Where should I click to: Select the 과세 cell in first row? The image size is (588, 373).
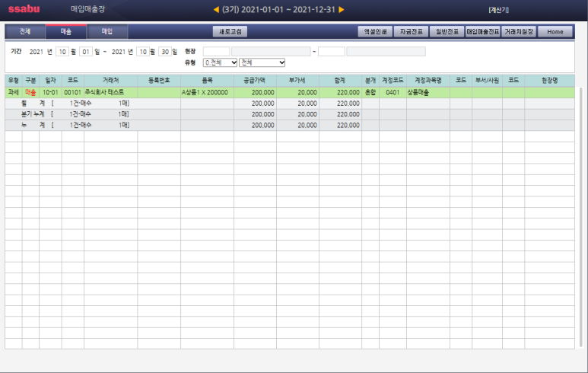pos(14,92)
